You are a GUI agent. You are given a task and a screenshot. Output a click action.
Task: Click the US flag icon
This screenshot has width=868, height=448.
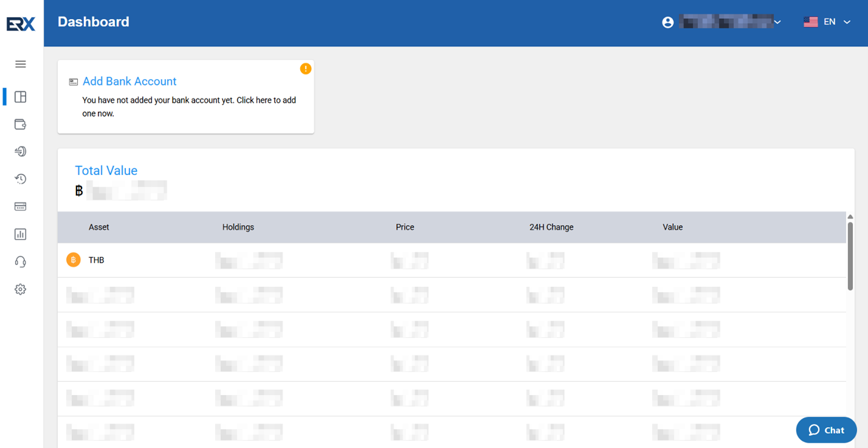[x=810, y=22]
